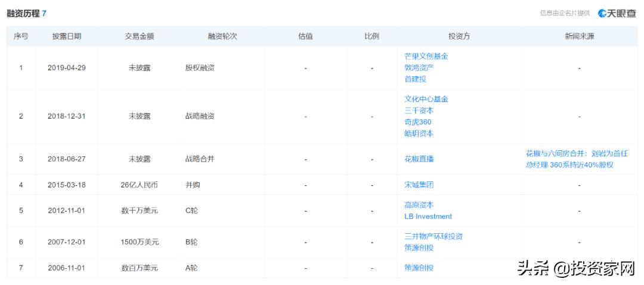Click the 融资历程 section title

pos(23,13)
